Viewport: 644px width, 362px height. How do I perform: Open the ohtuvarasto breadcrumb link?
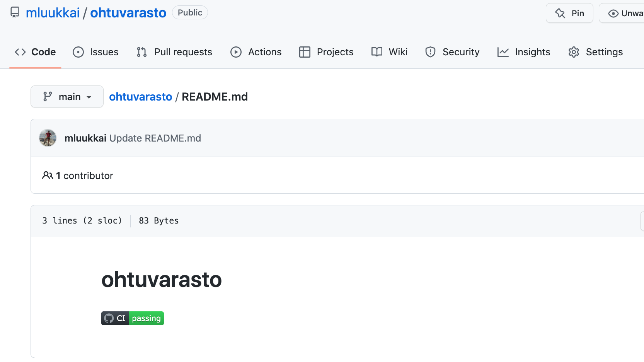coord(140,97)
